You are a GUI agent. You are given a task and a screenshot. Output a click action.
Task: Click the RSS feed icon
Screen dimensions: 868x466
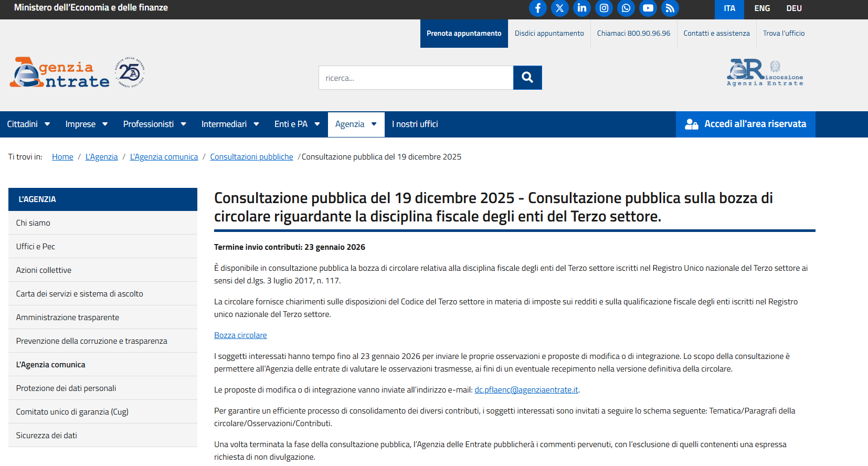tap(670, 8)
